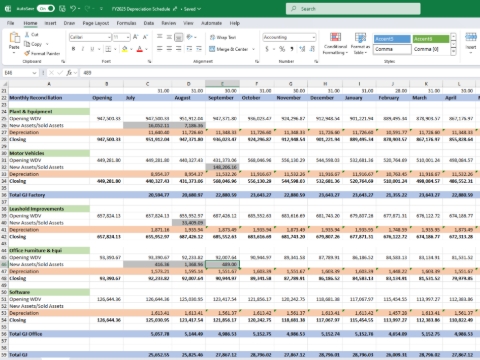Open the Font Color dropdown arrow
The height and width of the screenshot is (360, 480).
point(146,49)
